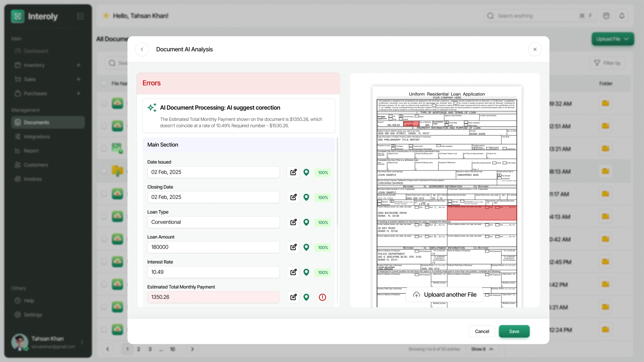
Task: Click red error alert icon for Monthly Payment
Action: pyautogui.click(x=322, y=297)
